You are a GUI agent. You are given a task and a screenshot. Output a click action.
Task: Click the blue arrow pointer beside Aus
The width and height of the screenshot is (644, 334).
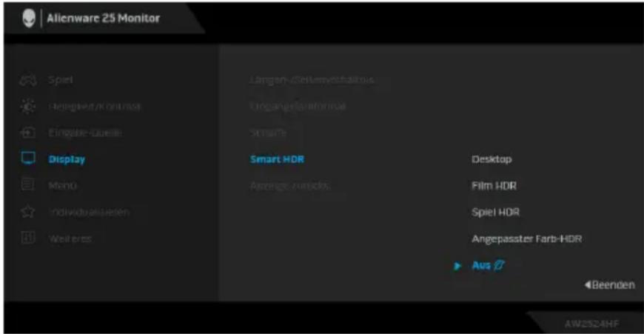point(457,266)
